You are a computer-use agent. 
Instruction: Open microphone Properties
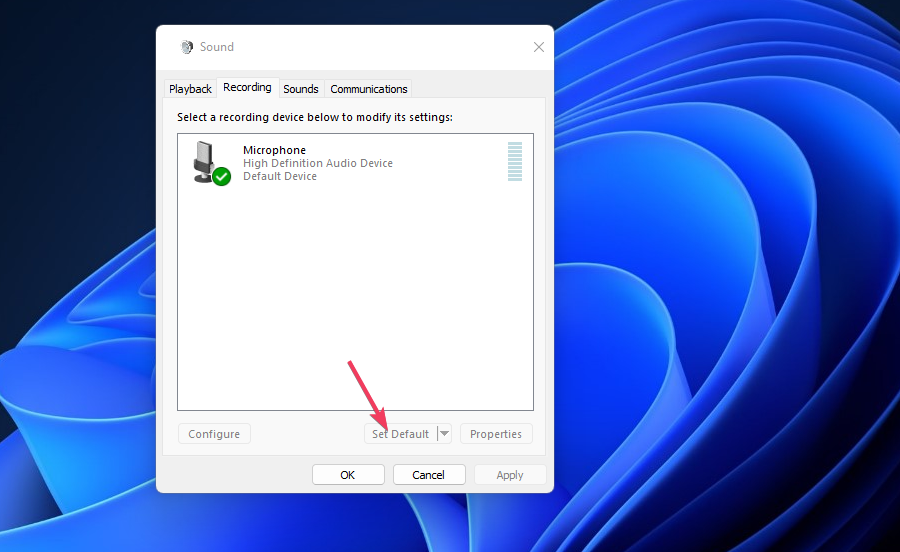(496, 434)
